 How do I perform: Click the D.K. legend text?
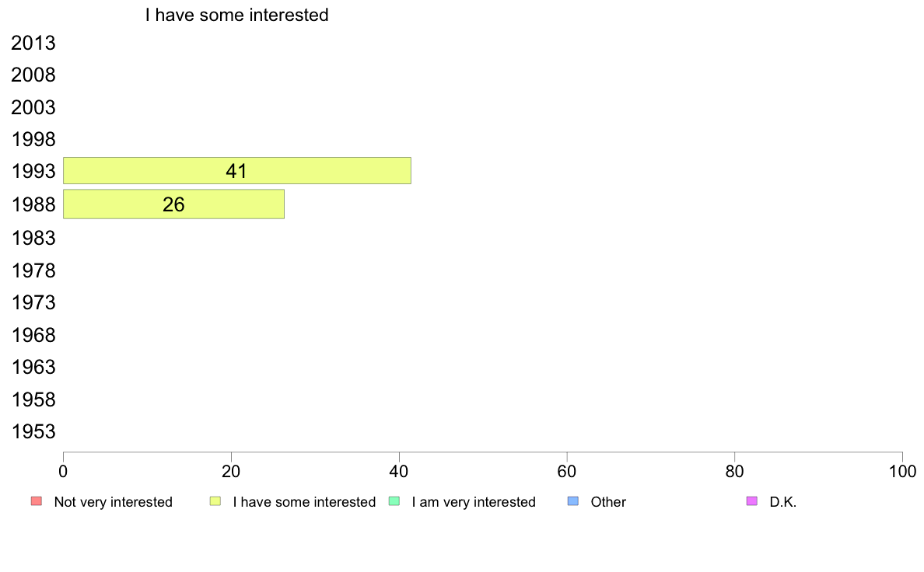[783, 502]
